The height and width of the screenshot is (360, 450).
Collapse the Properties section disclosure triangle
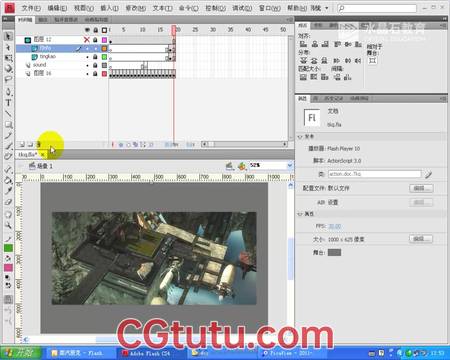(300, 214)
